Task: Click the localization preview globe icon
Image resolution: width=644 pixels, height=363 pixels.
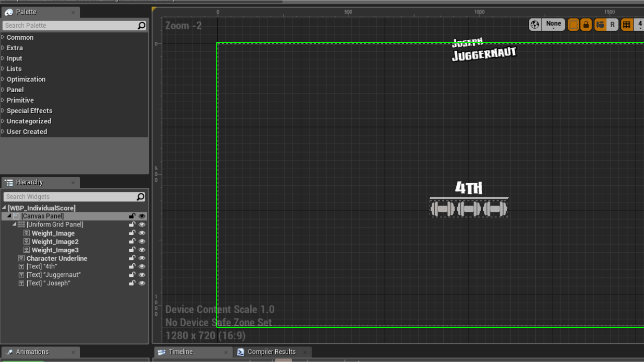Action: click(535, 24)
